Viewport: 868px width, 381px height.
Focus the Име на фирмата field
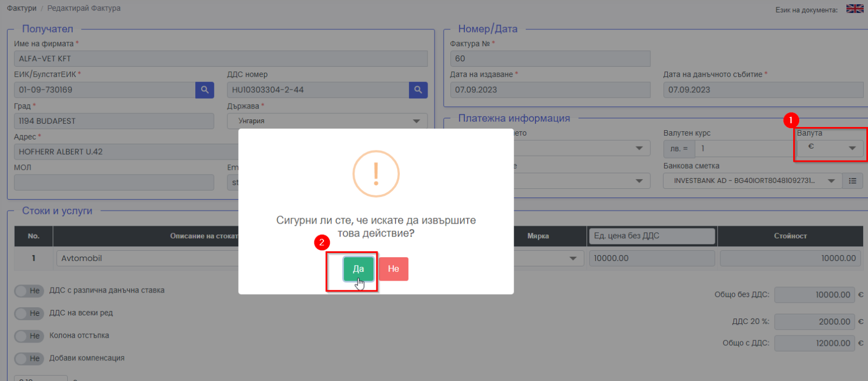(x=220, y=59)
